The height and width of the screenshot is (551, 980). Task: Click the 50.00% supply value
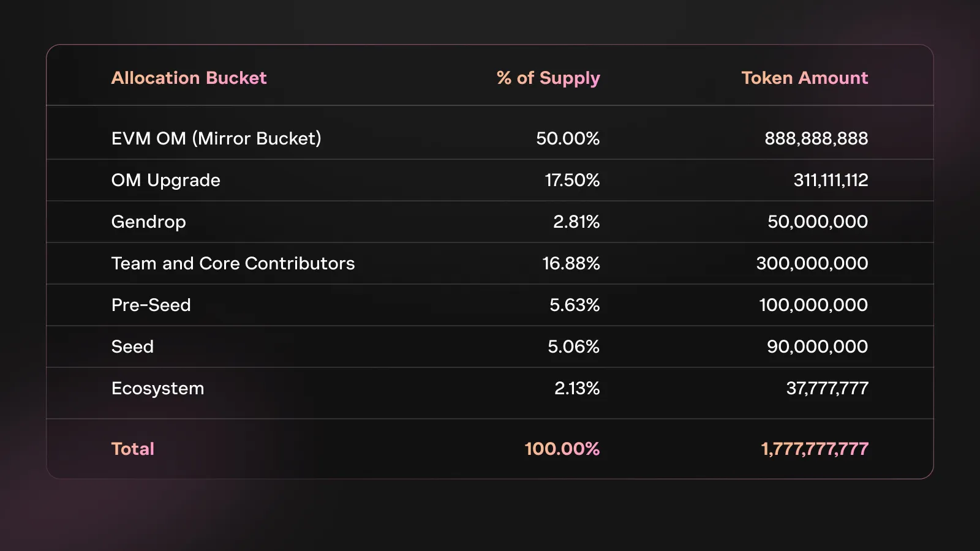point(567,138)
